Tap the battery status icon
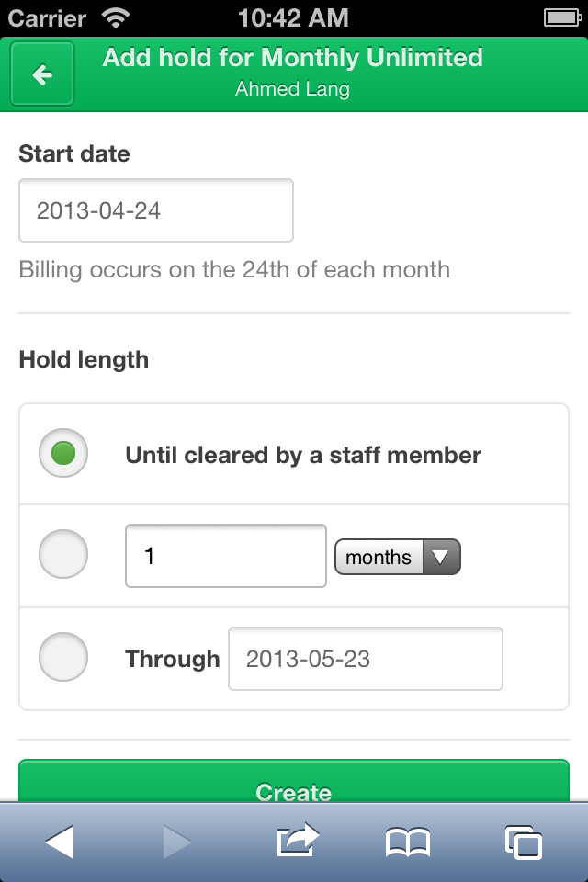 point(562,18)
